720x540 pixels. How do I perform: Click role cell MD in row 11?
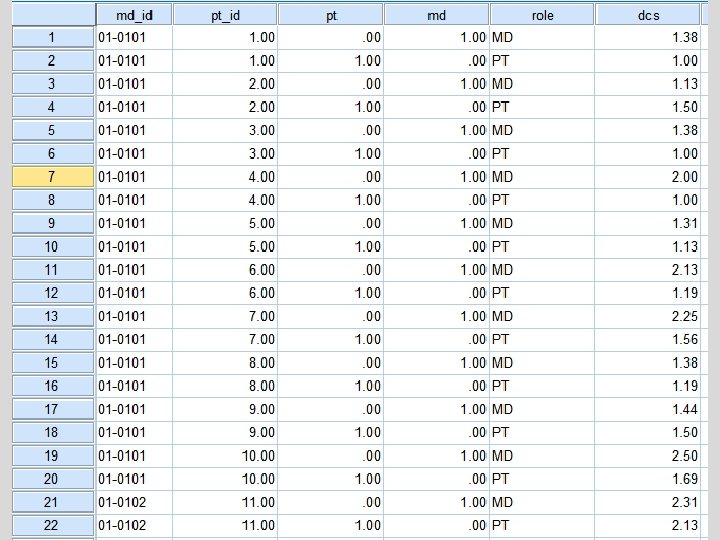[x=542, y=270]
